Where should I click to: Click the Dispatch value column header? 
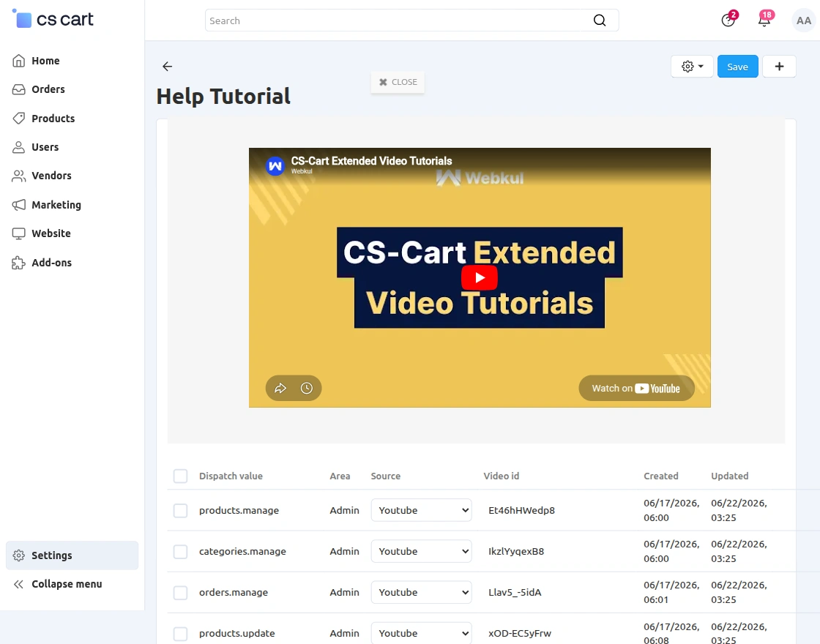pyautogui.click(x=231, y=476)
